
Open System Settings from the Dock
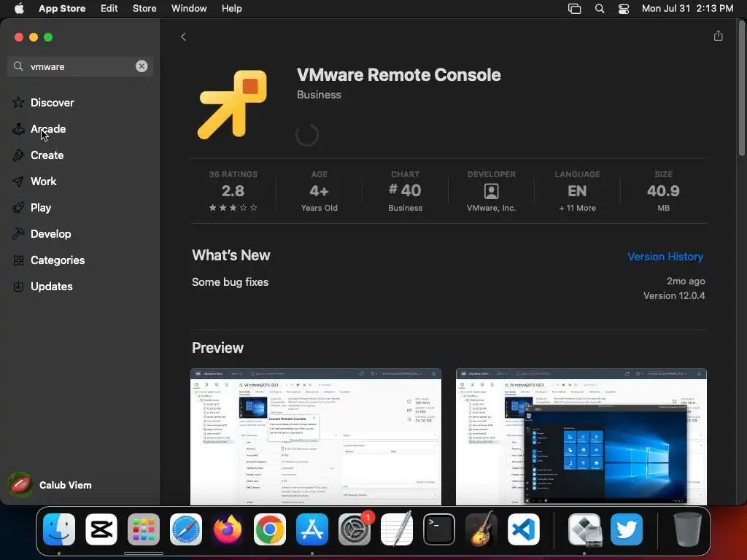pos(355,529)
